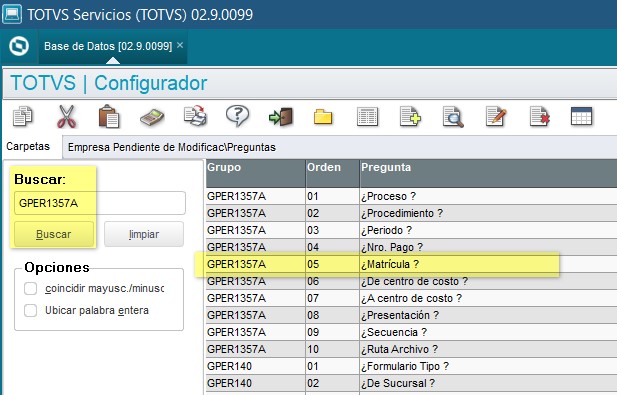
Task: Select the row ¿Ruta Archivo ?
Action: click(x=411, y=349)
